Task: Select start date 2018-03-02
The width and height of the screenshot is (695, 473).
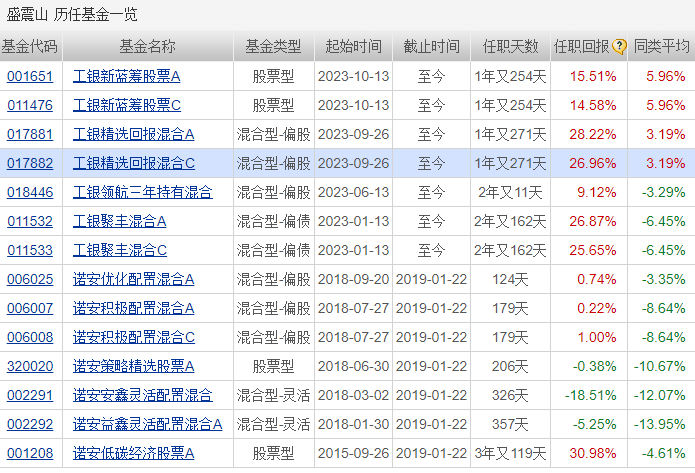Action: [353, 395]
